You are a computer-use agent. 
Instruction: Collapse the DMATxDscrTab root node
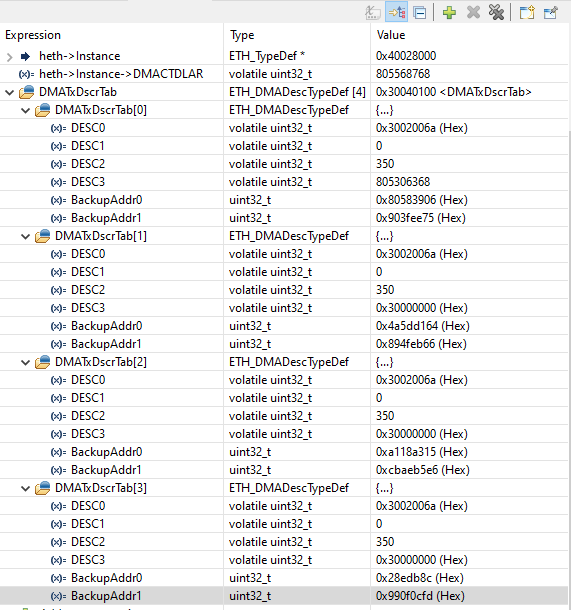click(10, 93)
